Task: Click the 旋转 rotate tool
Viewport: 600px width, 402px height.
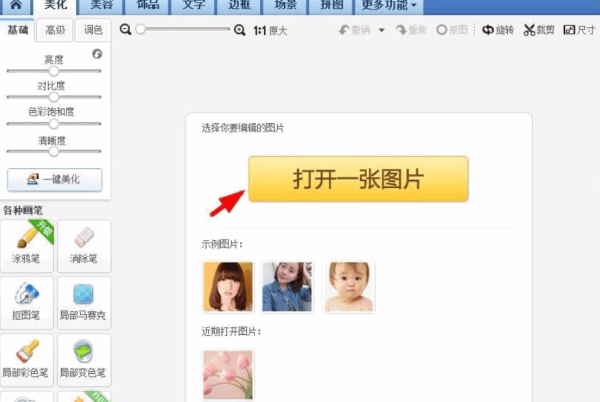Action: pos(497,30)
